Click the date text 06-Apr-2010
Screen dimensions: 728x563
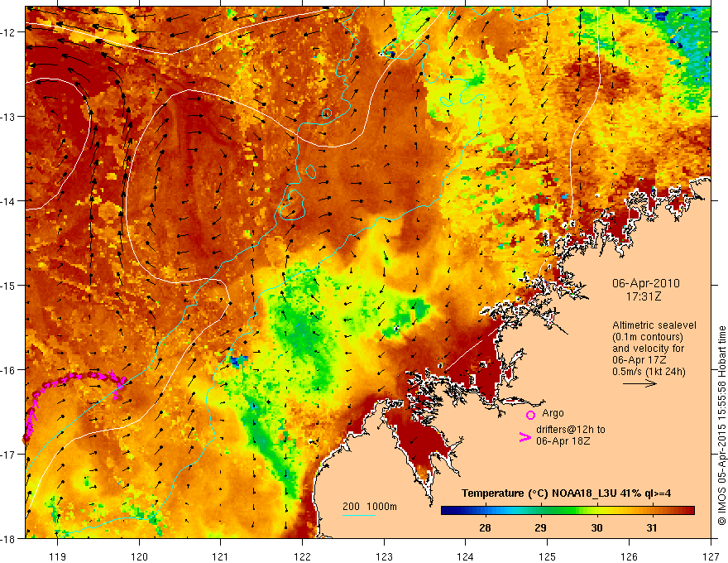646,283
